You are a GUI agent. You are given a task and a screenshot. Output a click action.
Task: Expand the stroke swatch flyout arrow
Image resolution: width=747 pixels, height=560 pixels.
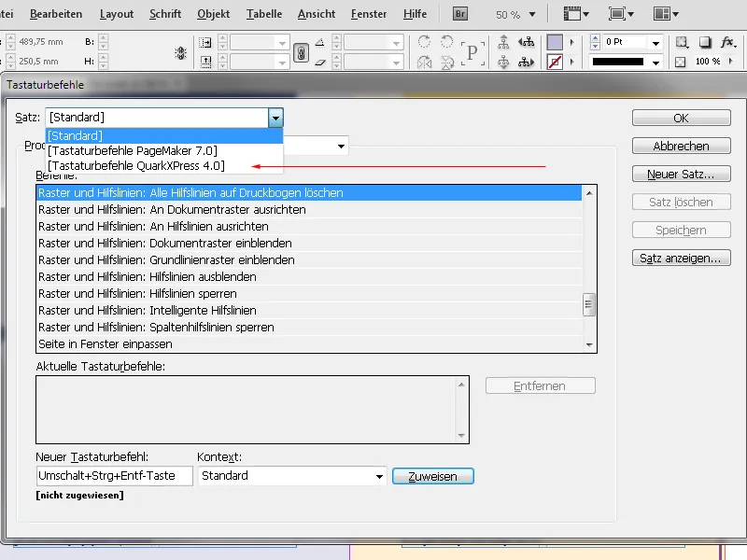[572, 62]
